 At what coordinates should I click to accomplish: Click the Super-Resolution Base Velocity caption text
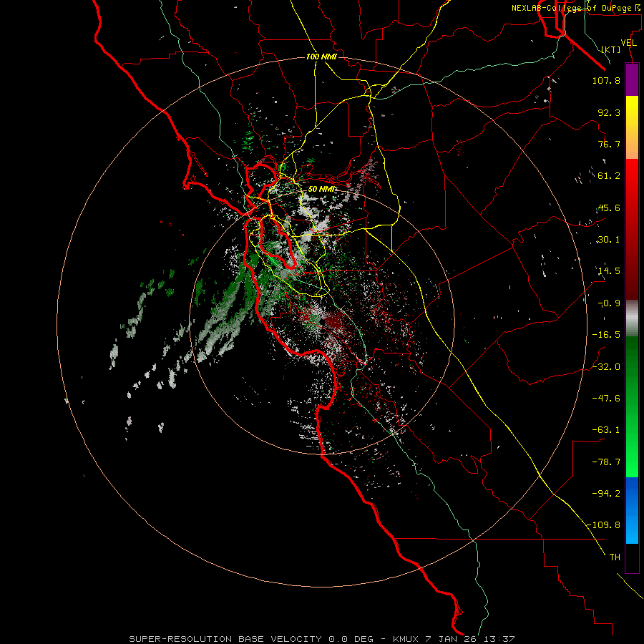[251, 639]
